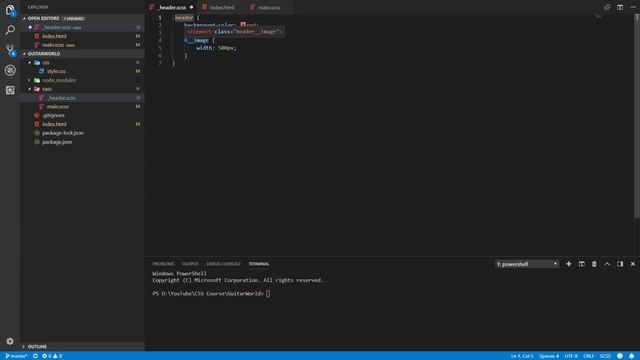Click the '.header' selector on line 1

tap(184, 18)
